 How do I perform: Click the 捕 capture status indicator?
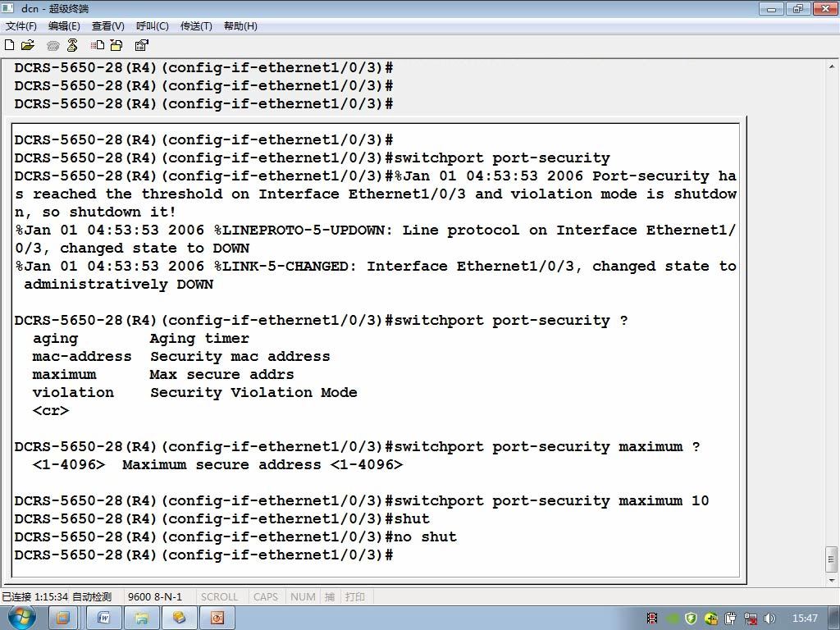click(x=330, y=596)
